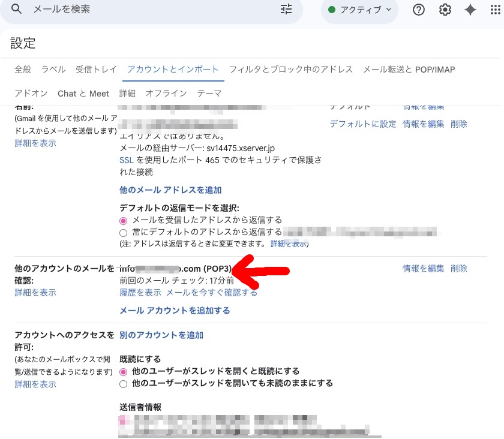Viewport: 504px width, 439px height.
Task: Open the メール転送と POP/IMAP tab
Action: pos(409,70)
